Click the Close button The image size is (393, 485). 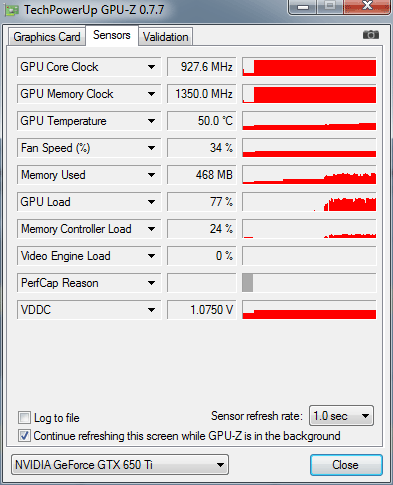(346, 465)
